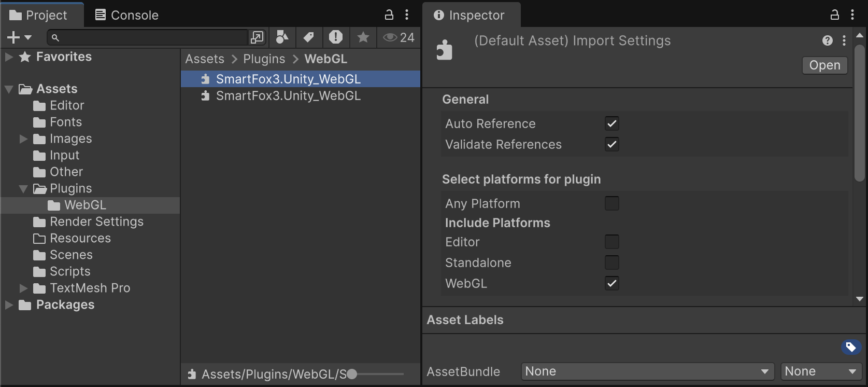The width and height of the screenshot is (868, 387).
Task: Expand the TextMesh Pro folder arrow
Action: [23, 288]
